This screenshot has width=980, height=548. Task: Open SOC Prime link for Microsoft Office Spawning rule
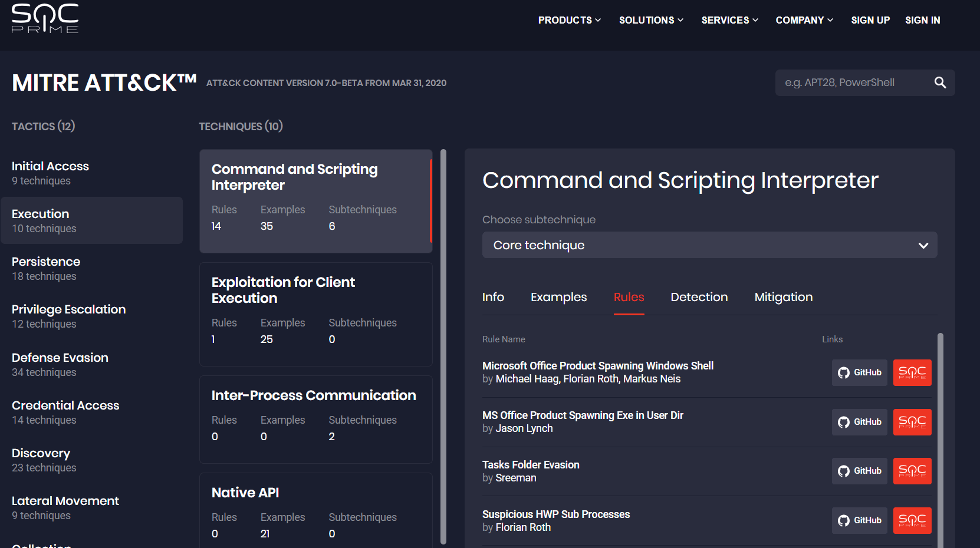[x=912, y=372]
